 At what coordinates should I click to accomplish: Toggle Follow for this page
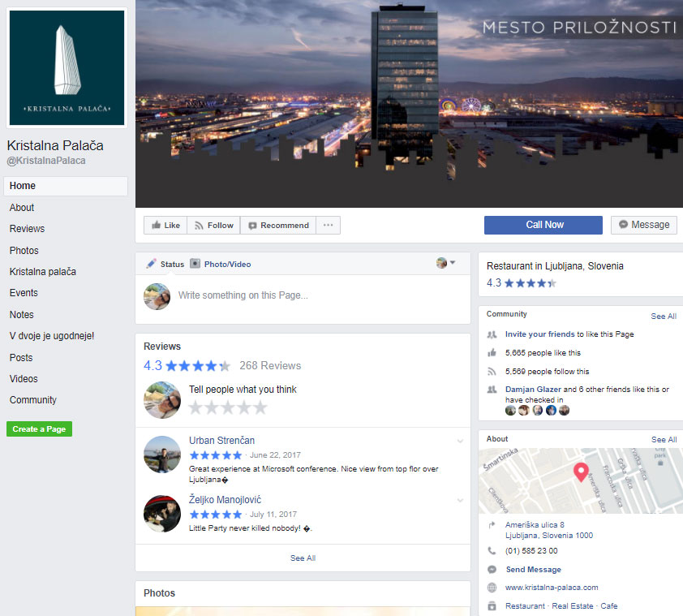pos(213,226)
